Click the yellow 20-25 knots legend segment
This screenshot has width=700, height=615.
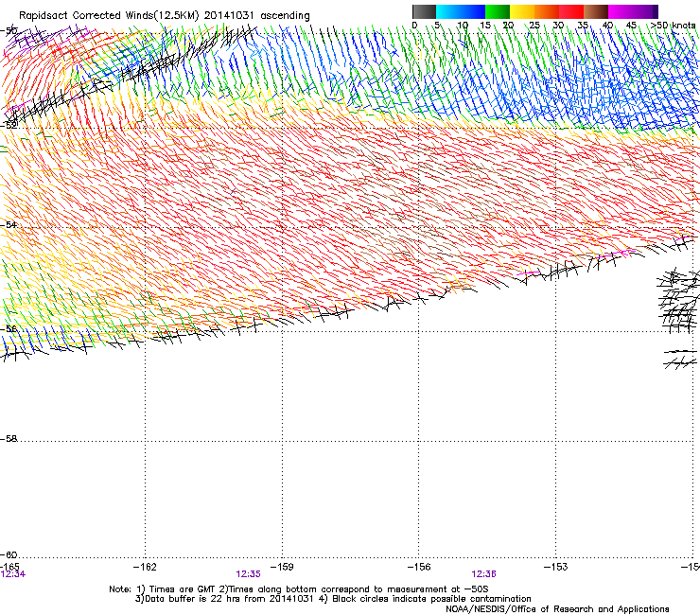522,11
